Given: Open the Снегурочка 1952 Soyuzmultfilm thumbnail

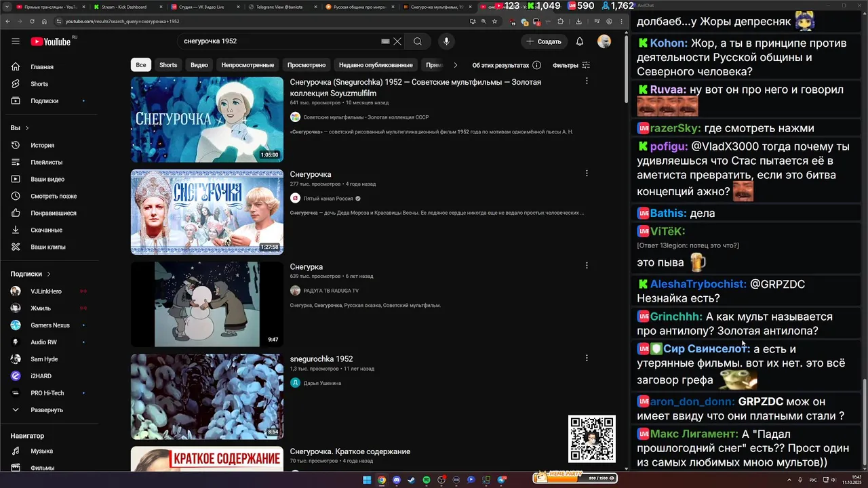Looking at the screenshot, I should point(207,119).
